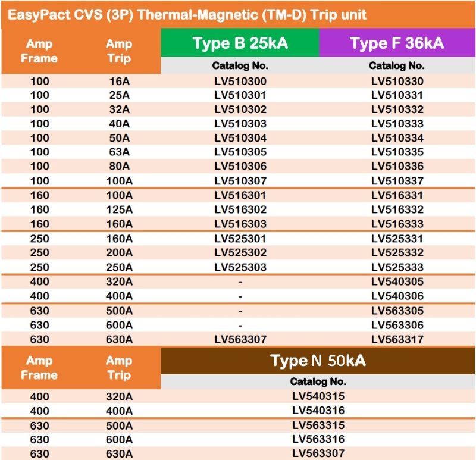This screenshot has height=460, width=476.
Task: Click the Type F 36kA purple header
Action: [x=397, y=43]
